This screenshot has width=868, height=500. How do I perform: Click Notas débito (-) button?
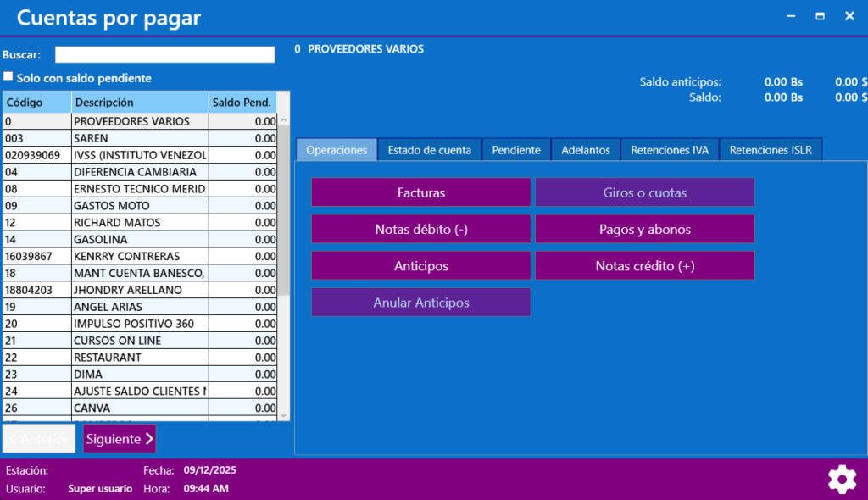tap(420, 229)
